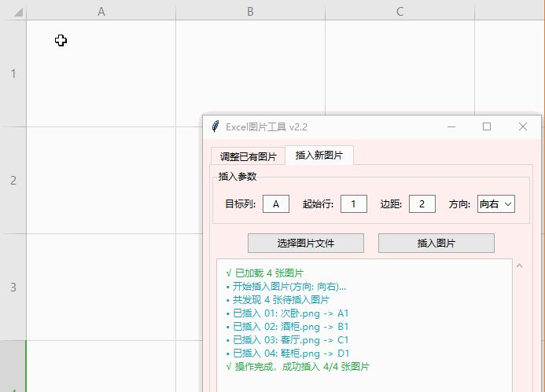Click the 目标列 input field
545x392 pixels.
tap(276, 203)
